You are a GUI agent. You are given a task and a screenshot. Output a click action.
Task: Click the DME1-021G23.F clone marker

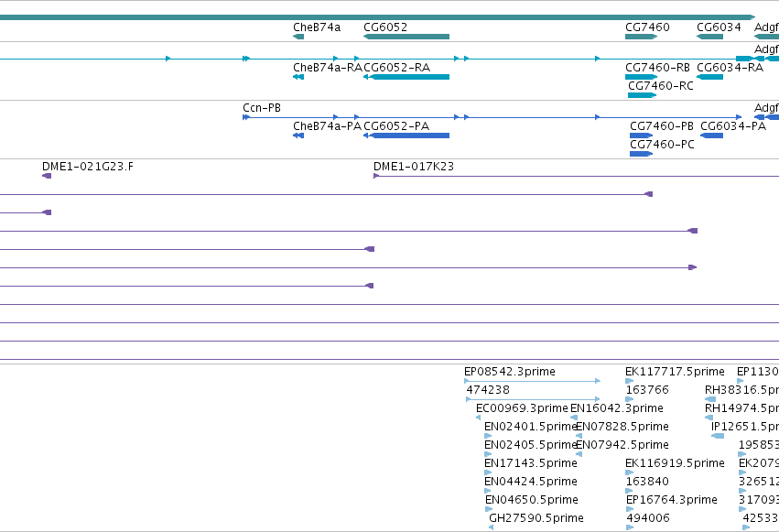pos(47,175)
